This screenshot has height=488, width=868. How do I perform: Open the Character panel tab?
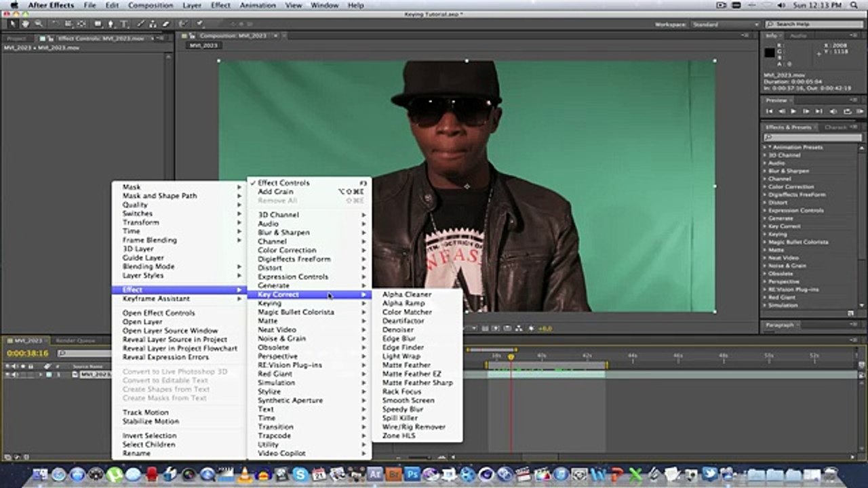point(836,127)
